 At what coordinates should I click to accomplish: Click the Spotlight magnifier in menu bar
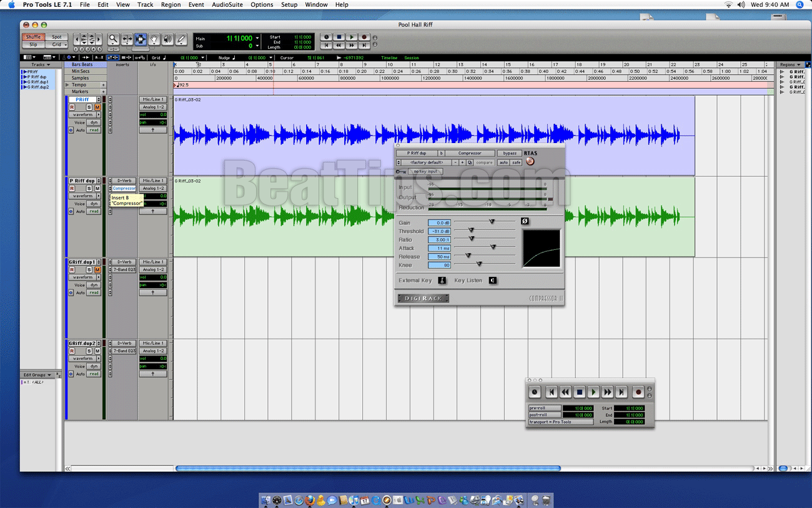(x=800, y=4)
